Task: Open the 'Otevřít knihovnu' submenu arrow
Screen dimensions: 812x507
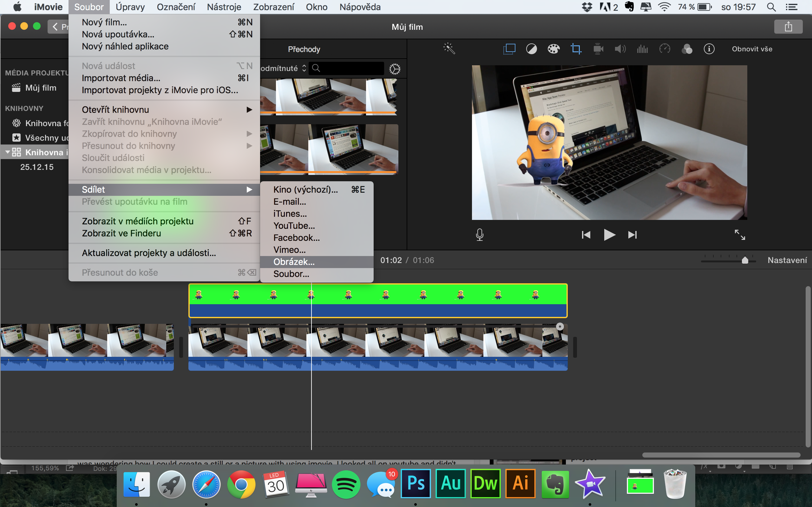Action: tap(249, 109)
